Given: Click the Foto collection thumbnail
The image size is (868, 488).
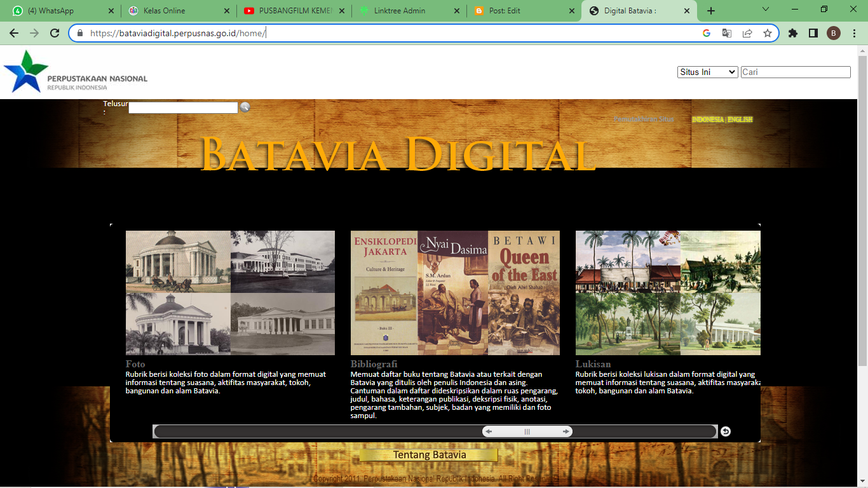Looking at the screenshot, I should 230,292.
